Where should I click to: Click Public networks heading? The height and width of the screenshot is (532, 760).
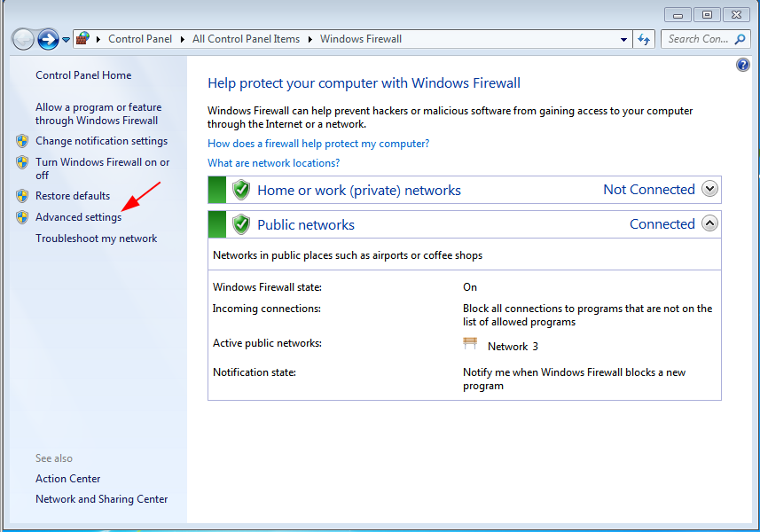coord(306,225)
